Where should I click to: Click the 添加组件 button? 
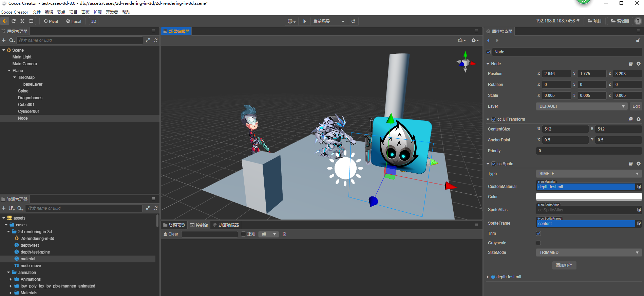564,265
